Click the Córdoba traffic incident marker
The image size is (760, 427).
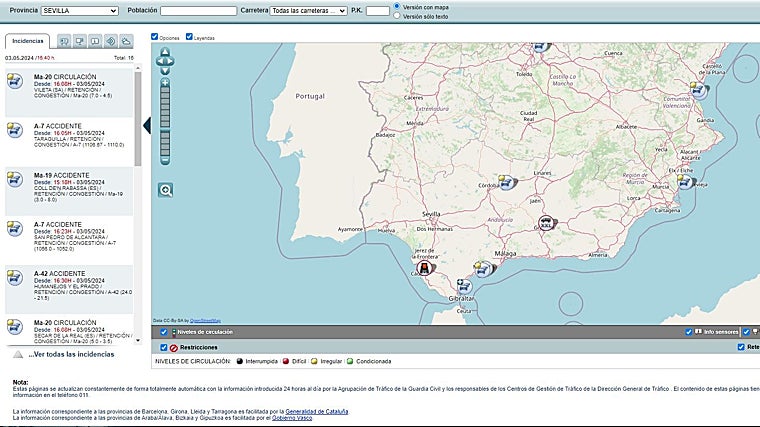coord(507,183)
